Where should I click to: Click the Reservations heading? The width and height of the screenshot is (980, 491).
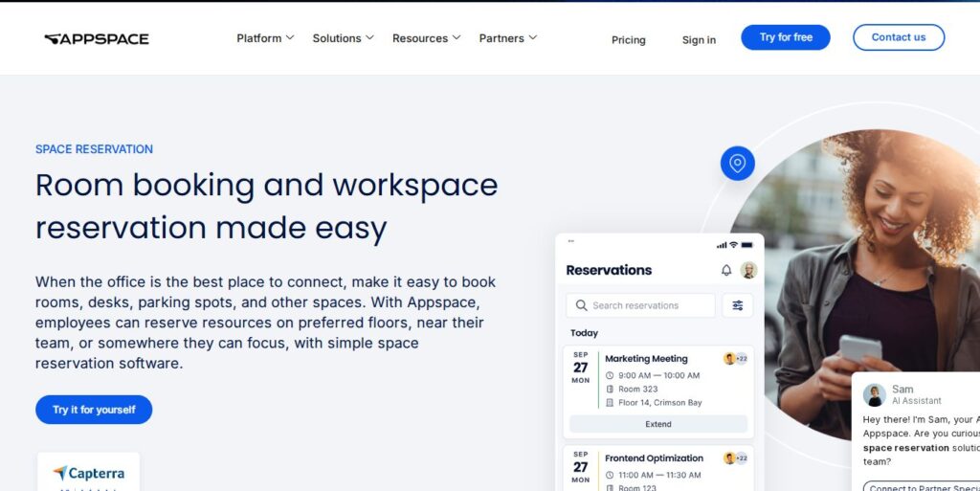click(609, 270)
